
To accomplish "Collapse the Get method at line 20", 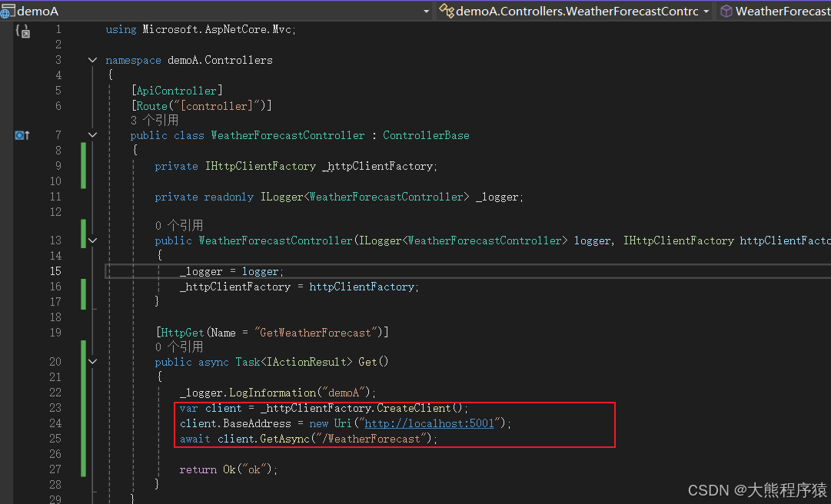I will [92, 361].
